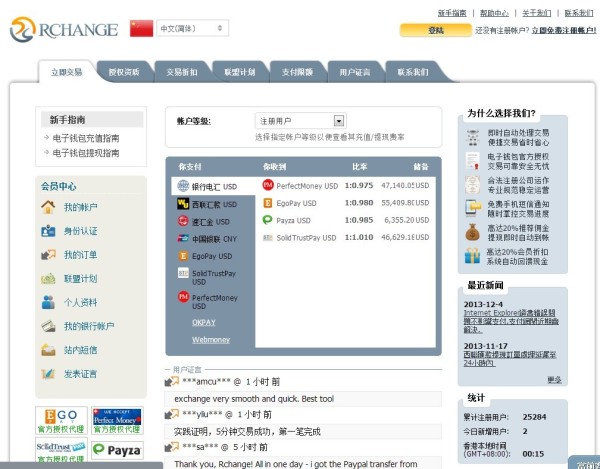Open the 中文(简体) language dropdown
Viewport: 600px width, 469px height.
(192, 28)
